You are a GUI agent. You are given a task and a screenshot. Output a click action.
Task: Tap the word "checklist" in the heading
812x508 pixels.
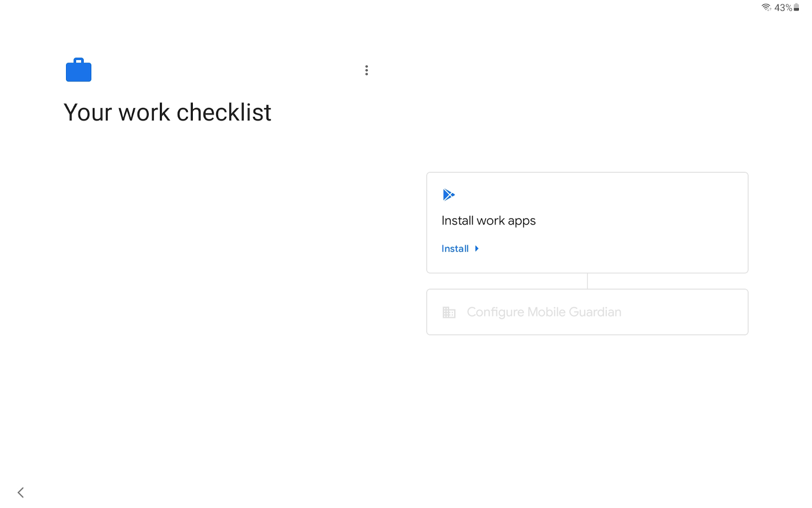click(x=224, y=112)
